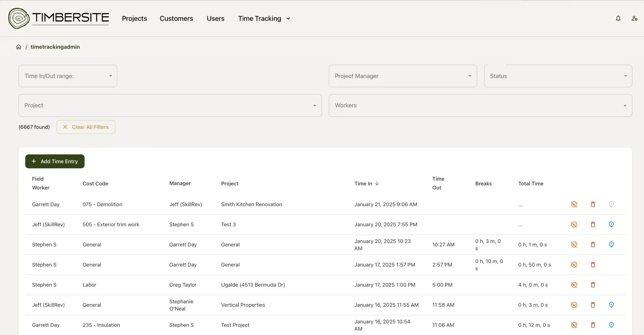644x335 pixels.
Task: Expand the Project Manager filter
Action: 402,76
